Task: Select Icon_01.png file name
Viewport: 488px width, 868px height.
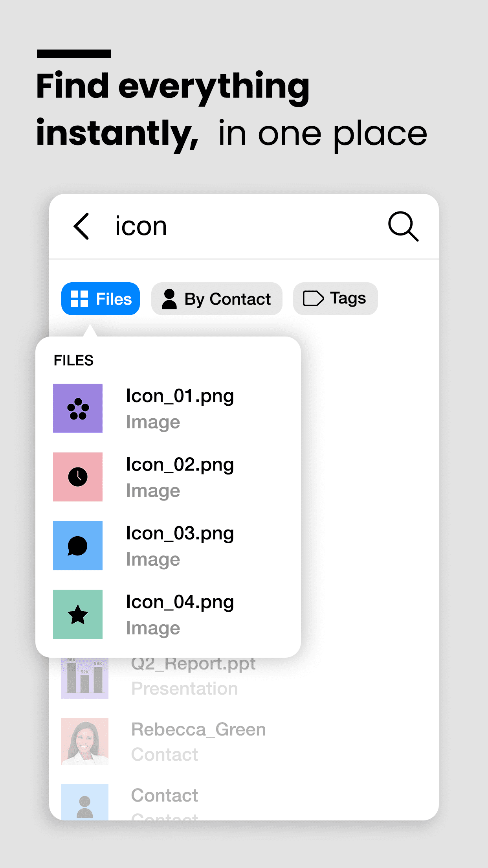Action: click(x=180, y=396)
